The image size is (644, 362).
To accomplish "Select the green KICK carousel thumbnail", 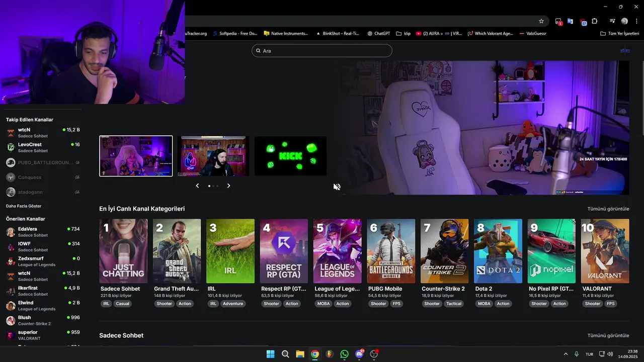I will coord(290,156).
